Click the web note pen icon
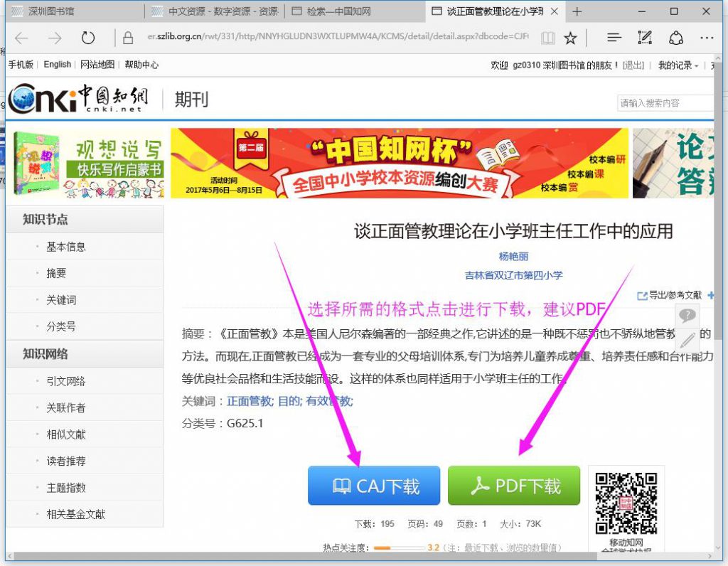The height and width of the screenshot is (566, 728). (645, 38)
